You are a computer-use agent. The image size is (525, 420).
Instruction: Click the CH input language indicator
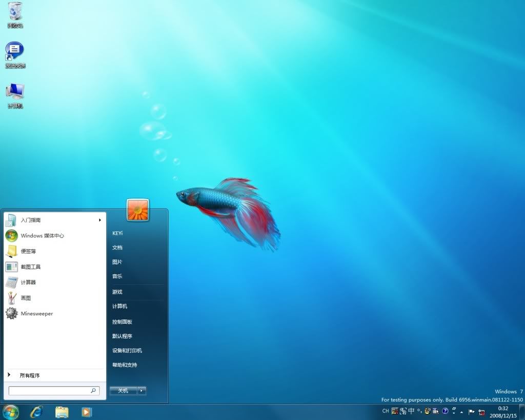pyautogui.click(x=386, y=411)
